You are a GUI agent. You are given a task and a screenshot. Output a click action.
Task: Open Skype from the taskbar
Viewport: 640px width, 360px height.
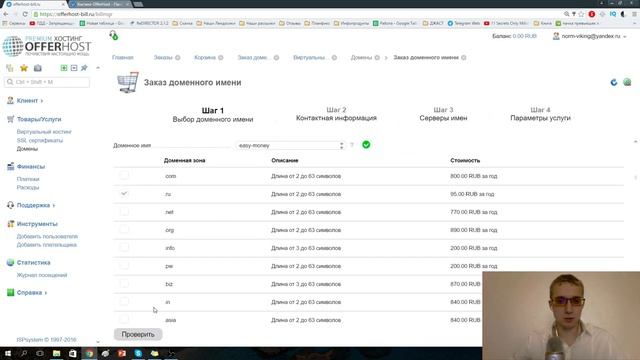click(138, 353)
